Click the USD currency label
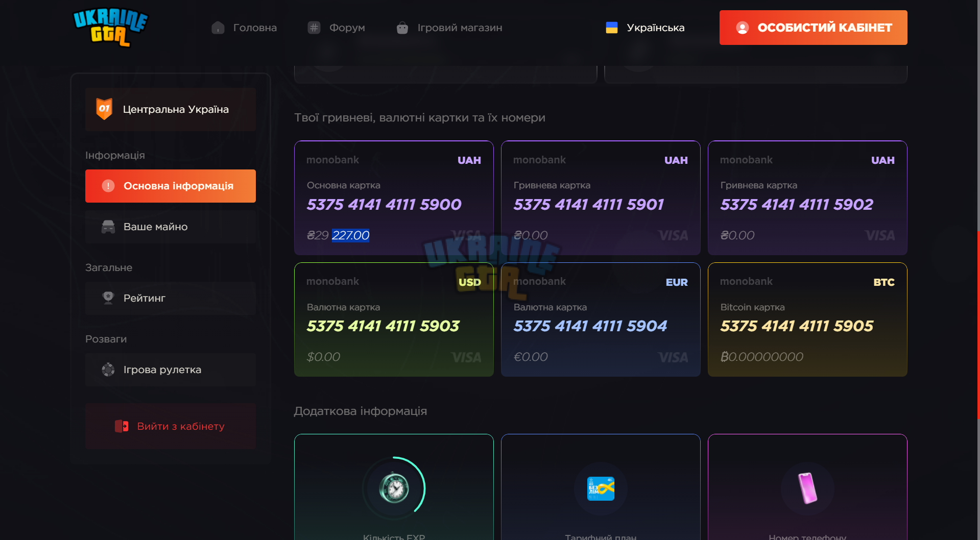 (469, 282)
